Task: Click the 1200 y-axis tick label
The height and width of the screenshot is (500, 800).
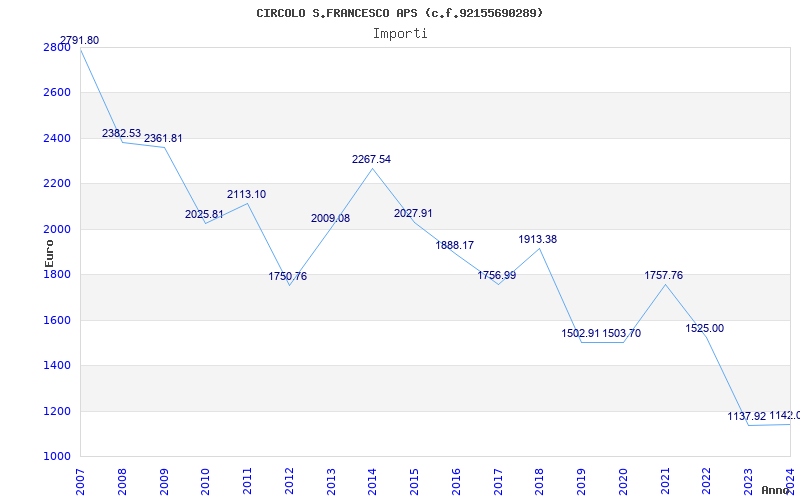Action: pos(56,411)
